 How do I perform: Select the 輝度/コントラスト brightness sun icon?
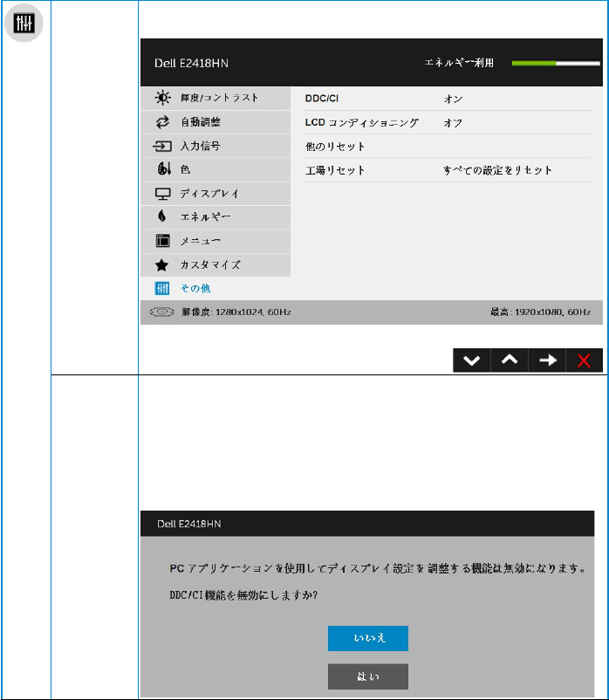click(x=162, y=98)
